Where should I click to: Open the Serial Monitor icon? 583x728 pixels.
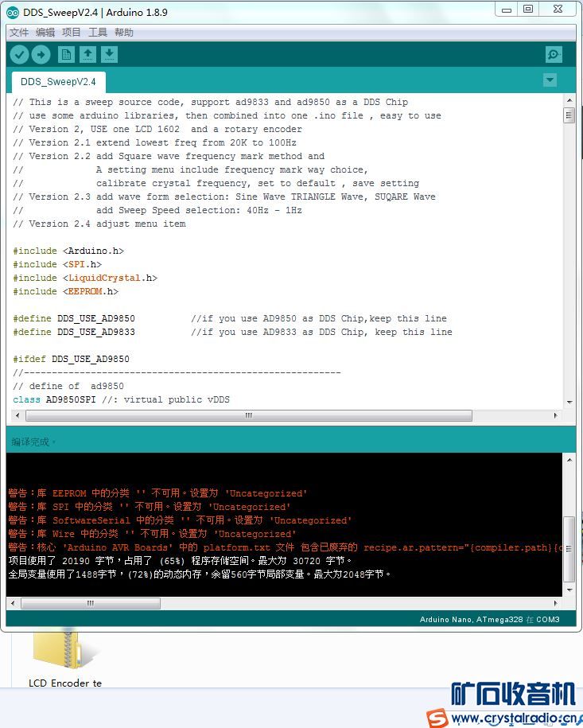coord(554,54)
